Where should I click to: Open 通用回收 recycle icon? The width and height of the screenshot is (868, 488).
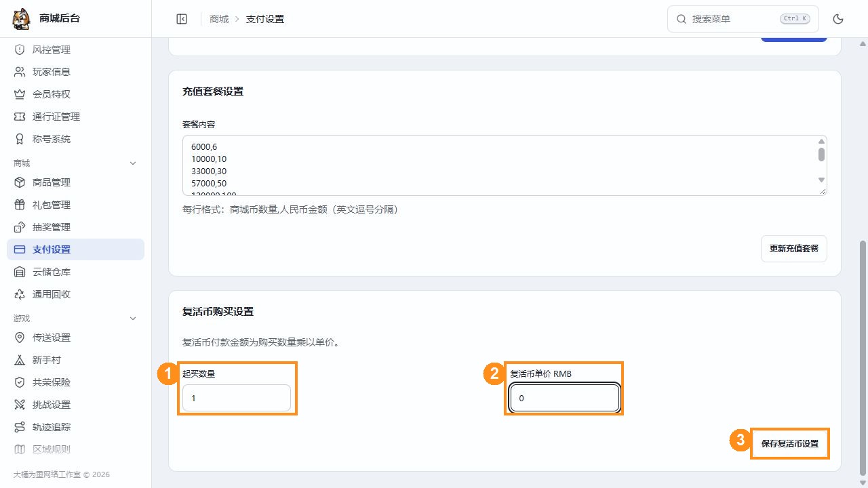pyautogui.click(x=20, y=294)
